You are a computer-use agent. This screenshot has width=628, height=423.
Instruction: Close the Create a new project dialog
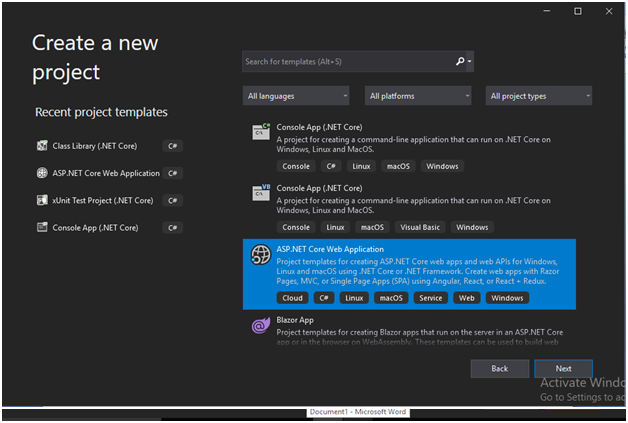pos(609,11)
